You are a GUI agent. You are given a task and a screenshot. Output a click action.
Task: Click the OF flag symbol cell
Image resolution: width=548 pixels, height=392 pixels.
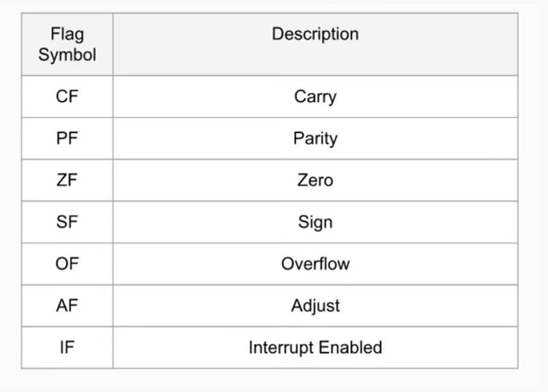point(67,263)
